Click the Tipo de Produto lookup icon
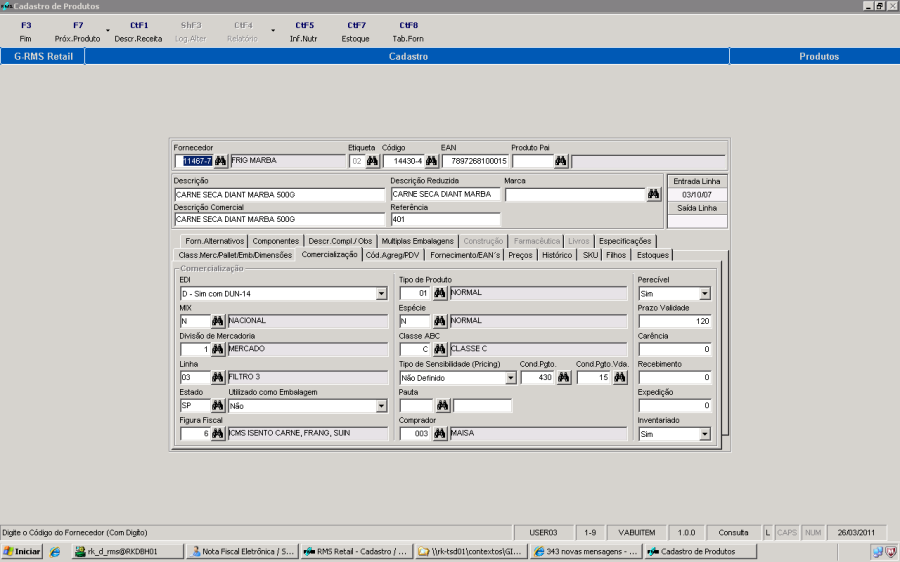 tap(439, 293)
